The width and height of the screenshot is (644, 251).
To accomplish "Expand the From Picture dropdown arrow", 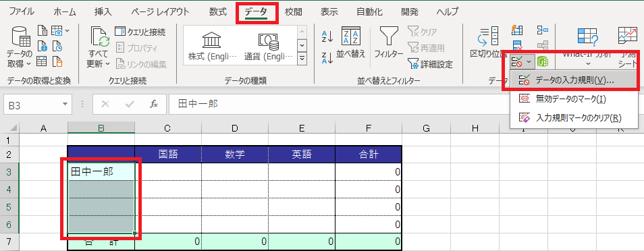I will (68, 30).
